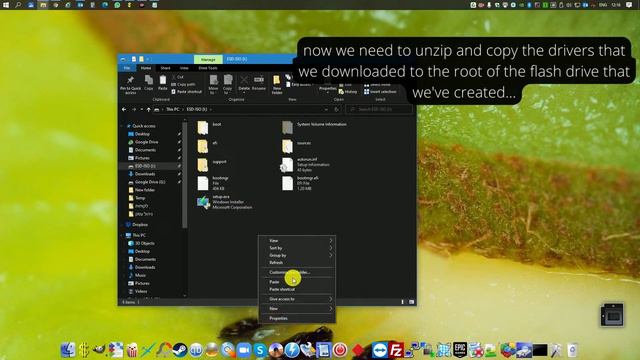This screenshot has height=360, width=640.
Task: Open Skype from the dock
Action: 260,350
